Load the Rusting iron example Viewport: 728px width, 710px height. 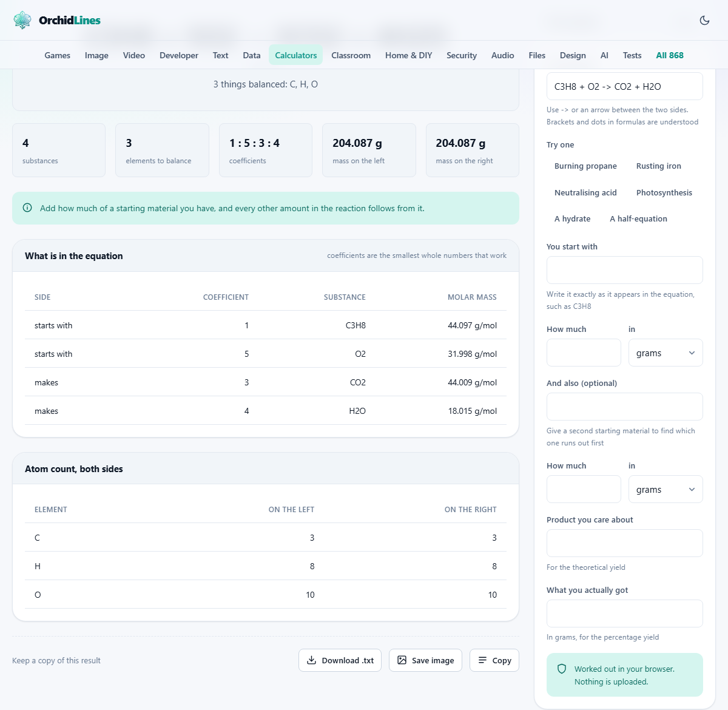tap(658, 166)
